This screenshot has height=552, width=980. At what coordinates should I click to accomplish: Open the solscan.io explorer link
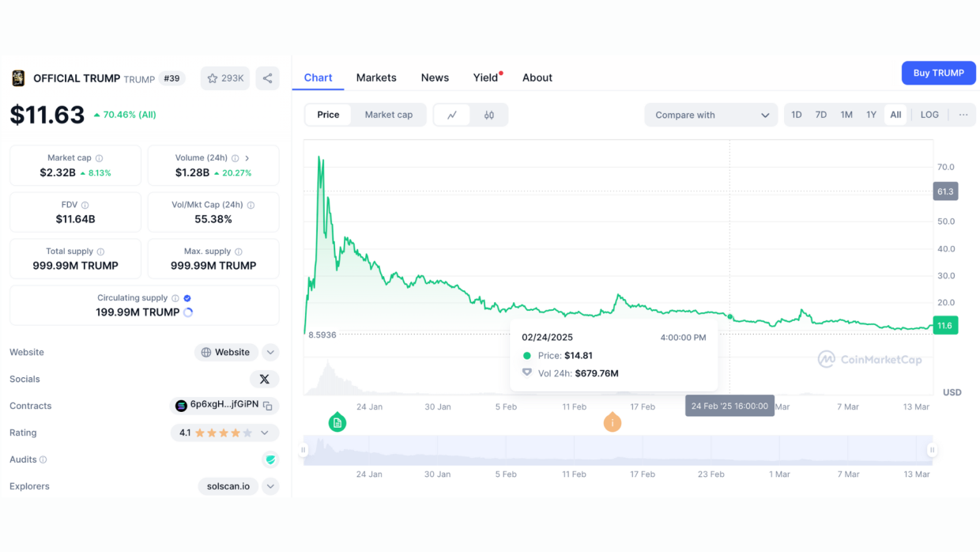coord(228,486)
